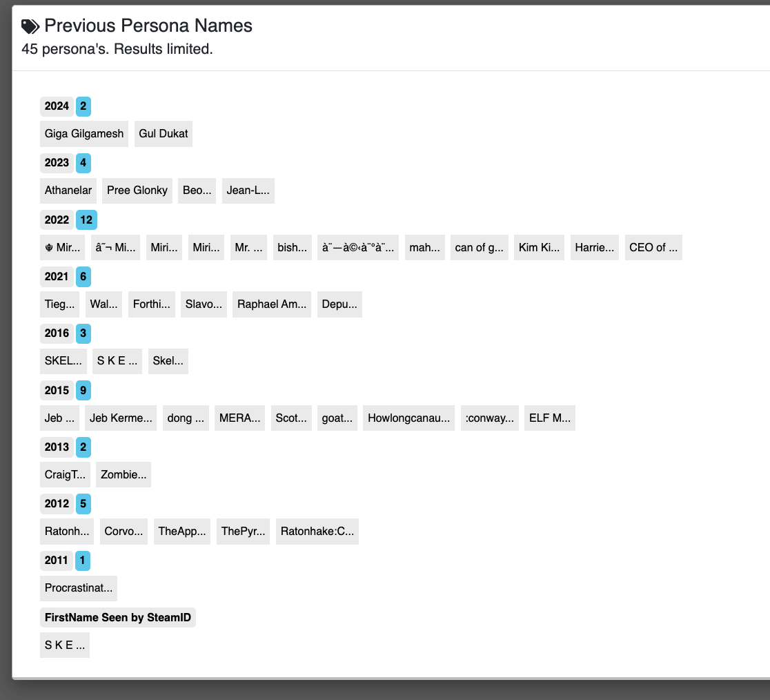Select the Kim Ki... persona tag
Image resolution: width=770 pixels, height=700 pixels.
(x=539, y=248)
